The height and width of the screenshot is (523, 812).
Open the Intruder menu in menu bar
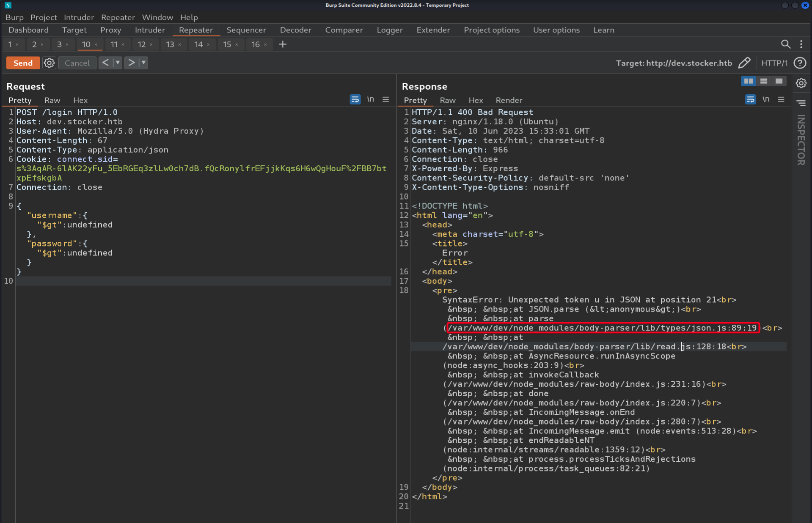pos(79,17)
